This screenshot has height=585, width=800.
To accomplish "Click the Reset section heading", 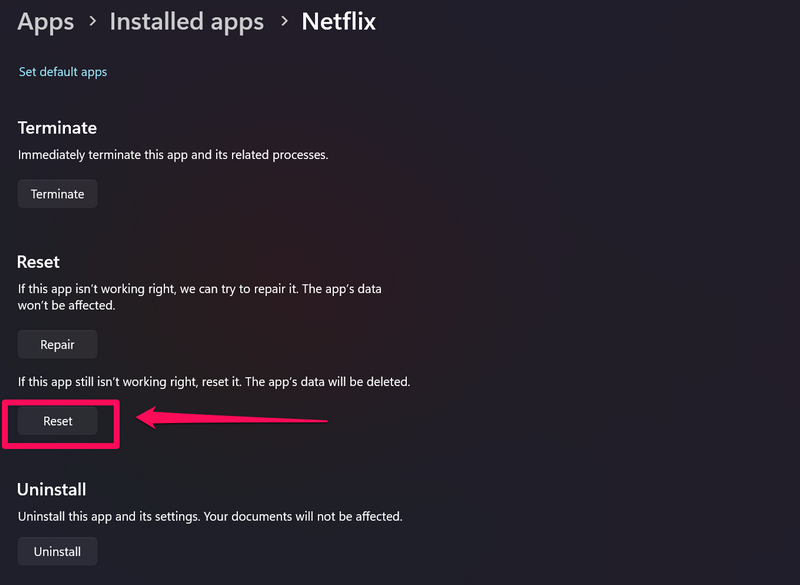I will (x=39, y=262).
